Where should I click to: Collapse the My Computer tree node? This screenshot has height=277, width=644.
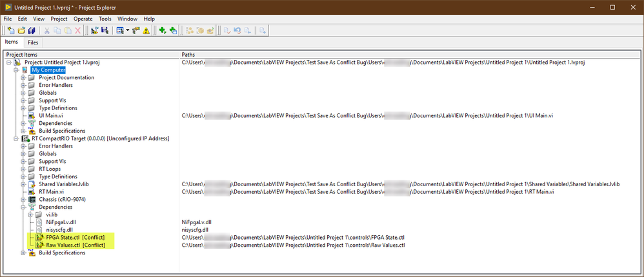click(x=16, y=70)
